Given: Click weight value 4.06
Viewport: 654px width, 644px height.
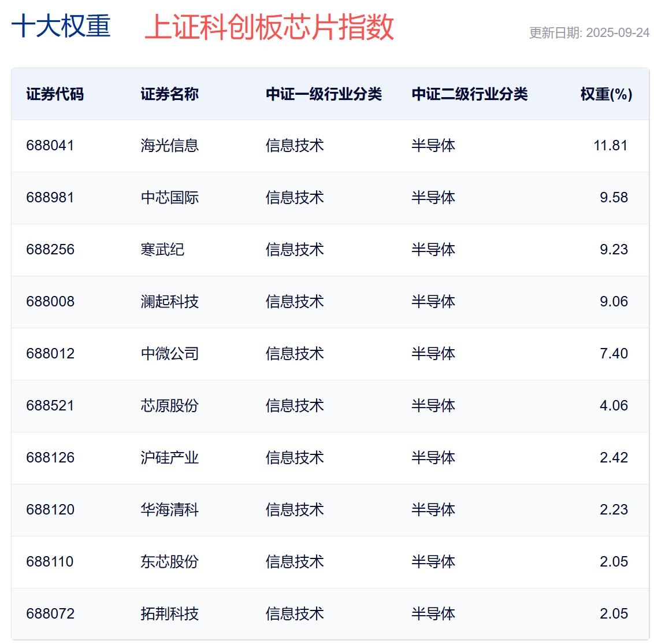Looking at the screenshot, I should click(x=614, y=406).
